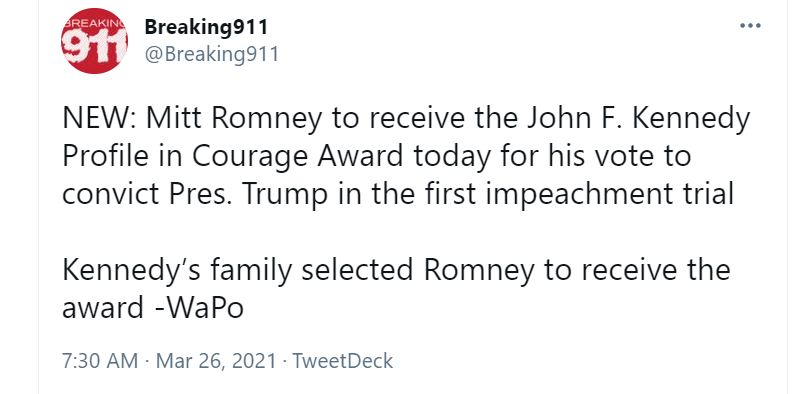Click the Breaking911 red circular avatar

(94, 41)
